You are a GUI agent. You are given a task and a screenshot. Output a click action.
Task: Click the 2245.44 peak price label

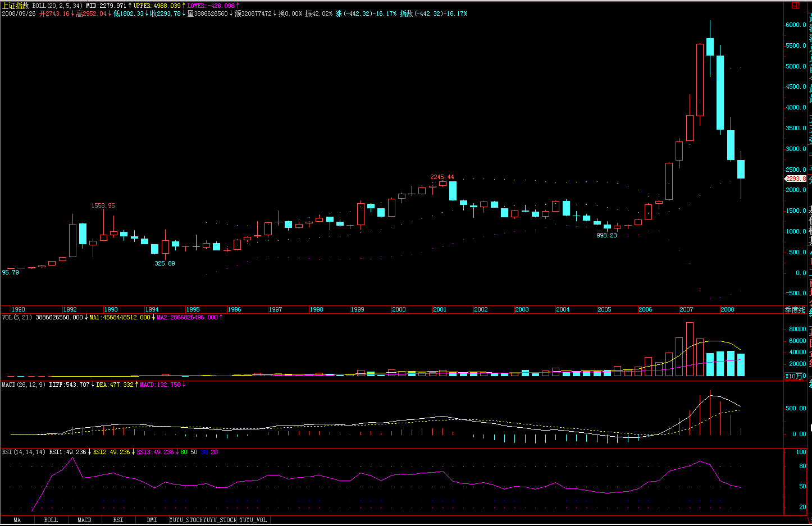pos(442,177)
